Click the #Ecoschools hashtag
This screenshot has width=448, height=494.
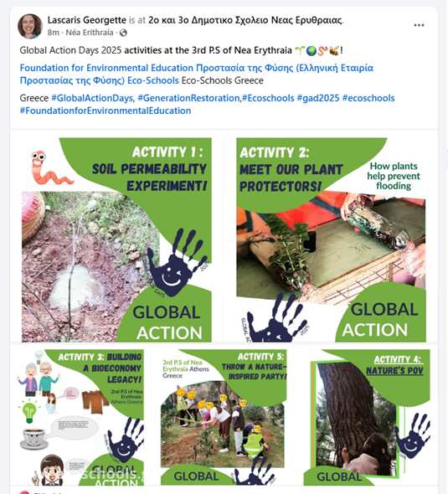tap(268, 98)
